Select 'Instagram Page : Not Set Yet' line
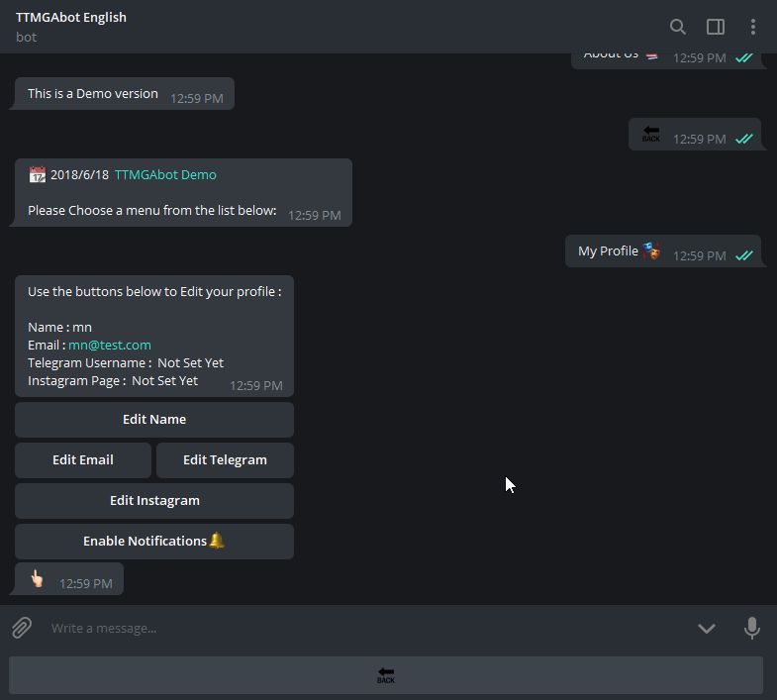The width and height of the screenshot is (777, 700). click(x=113, y=381)
